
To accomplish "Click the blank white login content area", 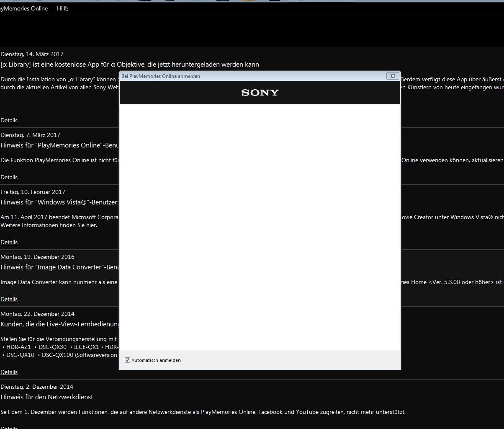I will (x=260, y=226).
